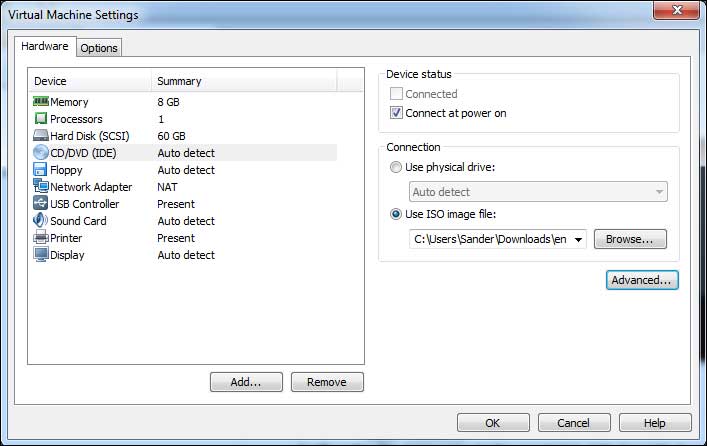
Task: Select the USB Controller icon
Action: point(41,204)
